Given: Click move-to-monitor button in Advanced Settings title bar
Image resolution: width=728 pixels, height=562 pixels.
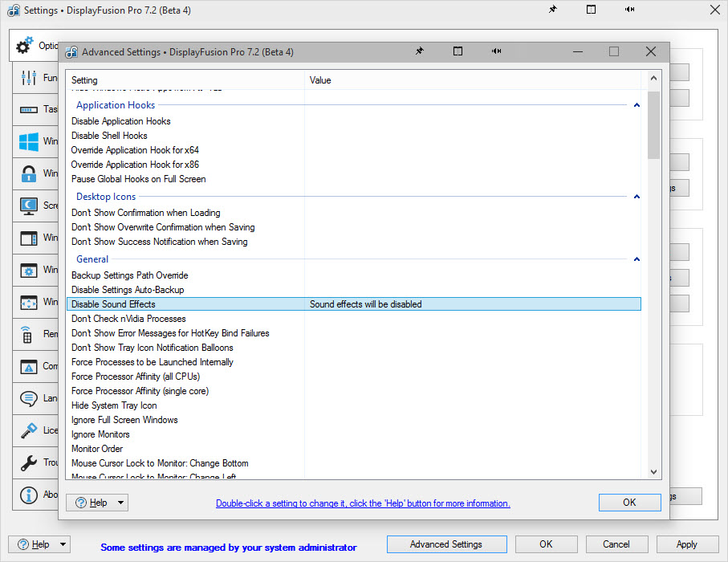Looking at the screenshot, I should [x=458, y=51].
